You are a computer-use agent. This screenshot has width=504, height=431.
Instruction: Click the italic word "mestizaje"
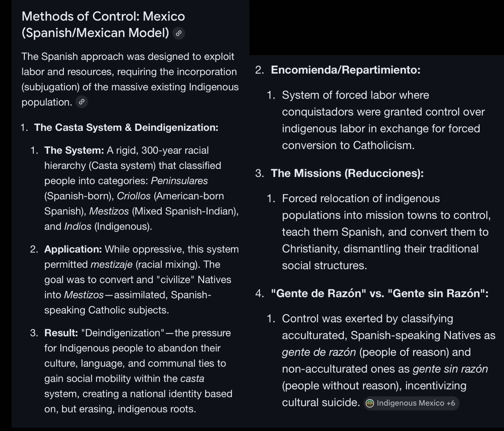pyautogui.click(x=111, y=264)
